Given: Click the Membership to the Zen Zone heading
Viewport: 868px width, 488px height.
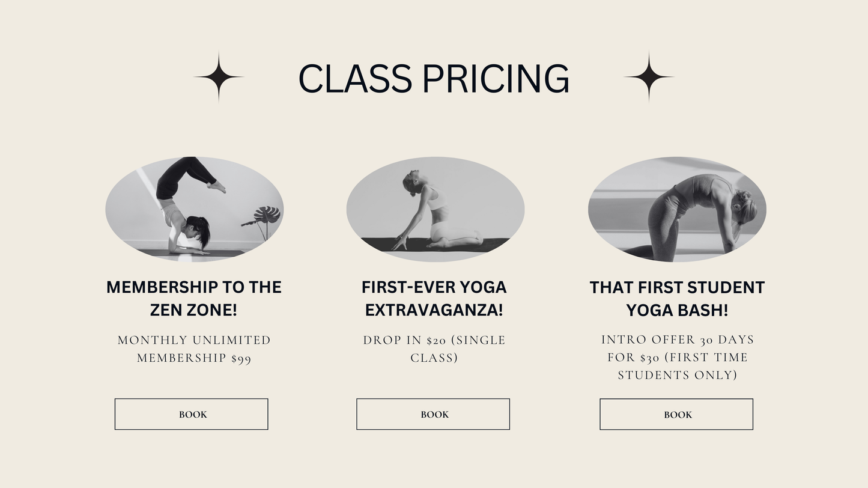Looking at the screenshot, I should (194, 298).
